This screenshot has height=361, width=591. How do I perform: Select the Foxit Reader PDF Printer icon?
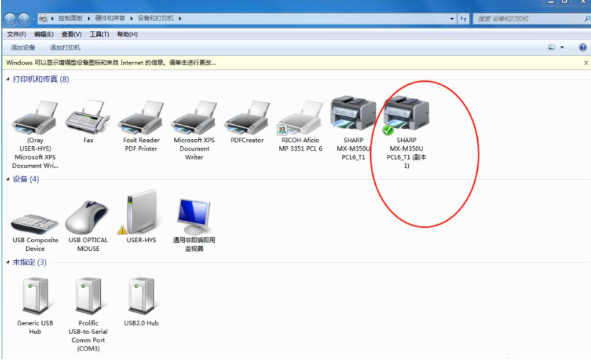click(141, 118)
